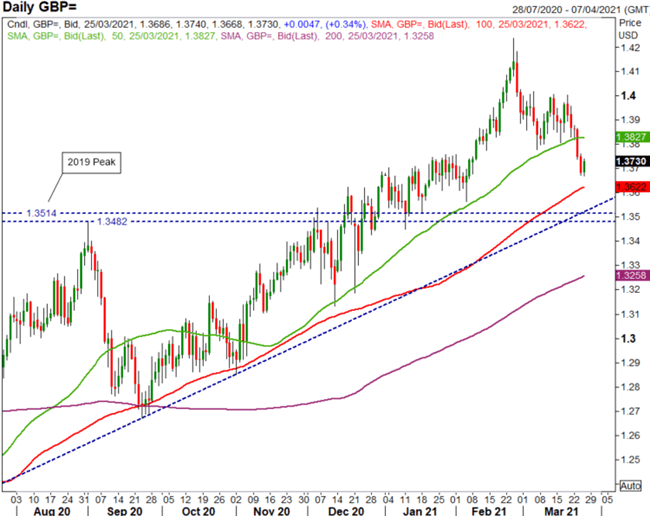The height and width of the screenshot is (516, 650).
Task: Click the SMA 50 legend entry in green
Action: click(111, 36)
